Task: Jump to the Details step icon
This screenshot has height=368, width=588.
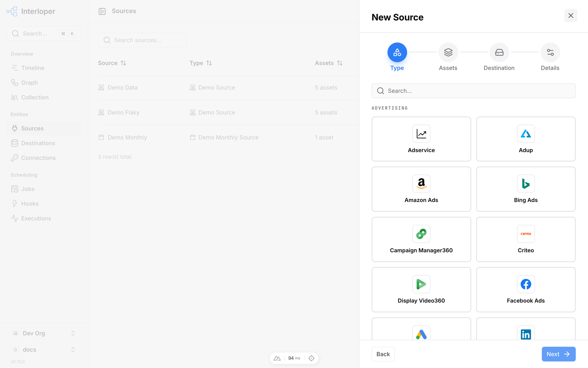Action: (x=550, y=52)
